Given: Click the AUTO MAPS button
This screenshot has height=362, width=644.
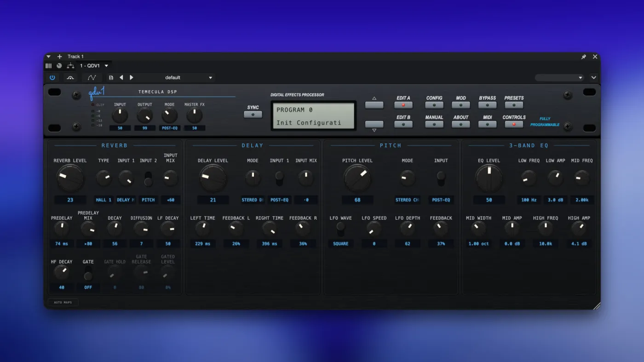Looking at the screenshot, I should pos(63,303).
